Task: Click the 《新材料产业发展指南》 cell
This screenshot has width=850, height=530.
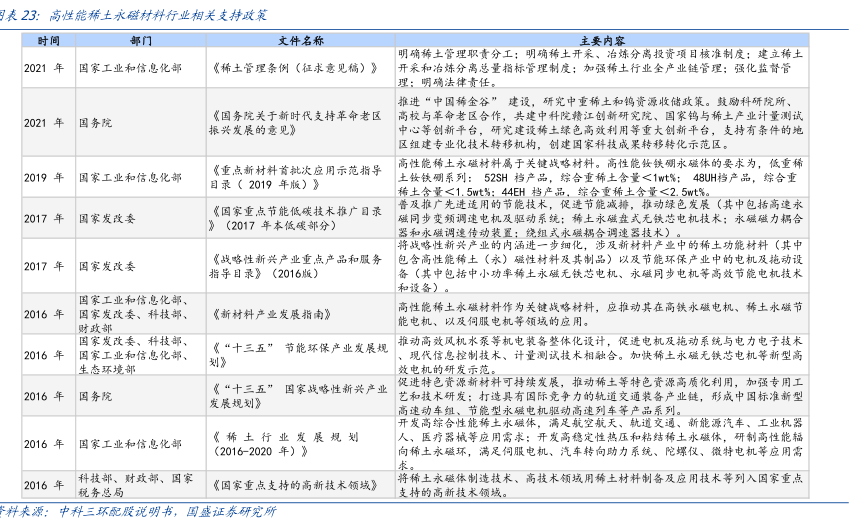Action: tap(270, 314)
